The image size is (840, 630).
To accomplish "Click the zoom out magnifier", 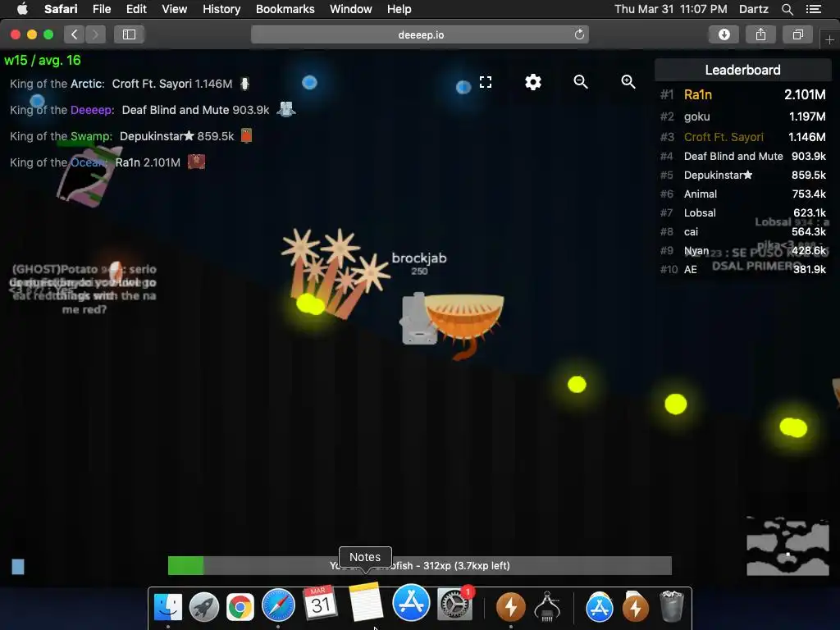I will tap(581, 82).
